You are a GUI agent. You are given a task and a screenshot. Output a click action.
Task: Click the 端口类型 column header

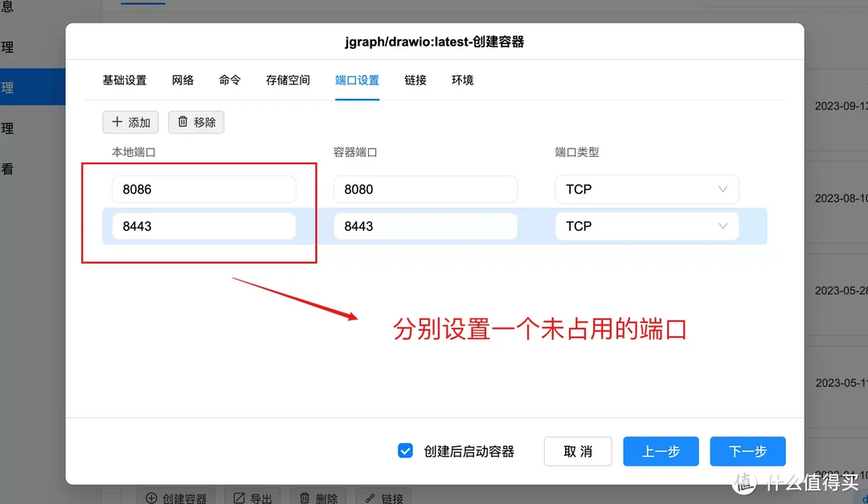(577, 152)
